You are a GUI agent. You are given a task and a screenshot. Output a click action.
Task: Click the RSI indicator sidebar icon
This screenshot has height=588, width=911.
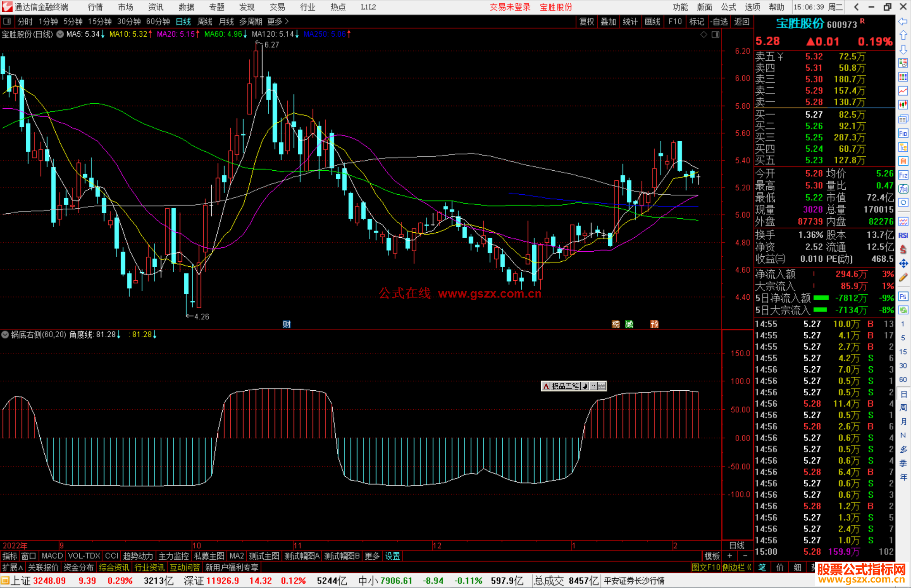tap(903, 235)
